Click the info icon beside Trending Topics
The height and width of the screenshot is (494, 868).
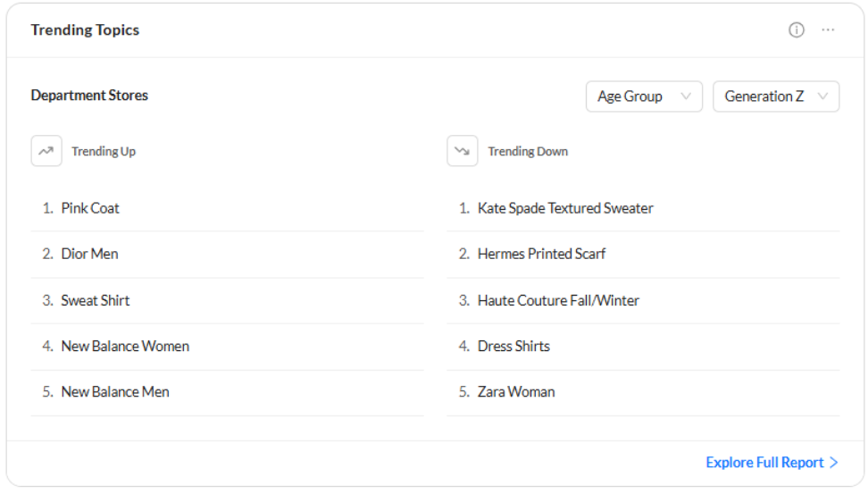coord(797,30)
